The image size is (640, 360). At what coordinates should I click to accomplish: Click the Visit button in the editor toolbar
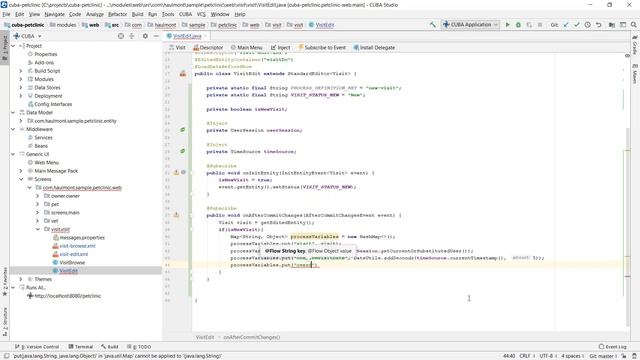coord(177,48)
